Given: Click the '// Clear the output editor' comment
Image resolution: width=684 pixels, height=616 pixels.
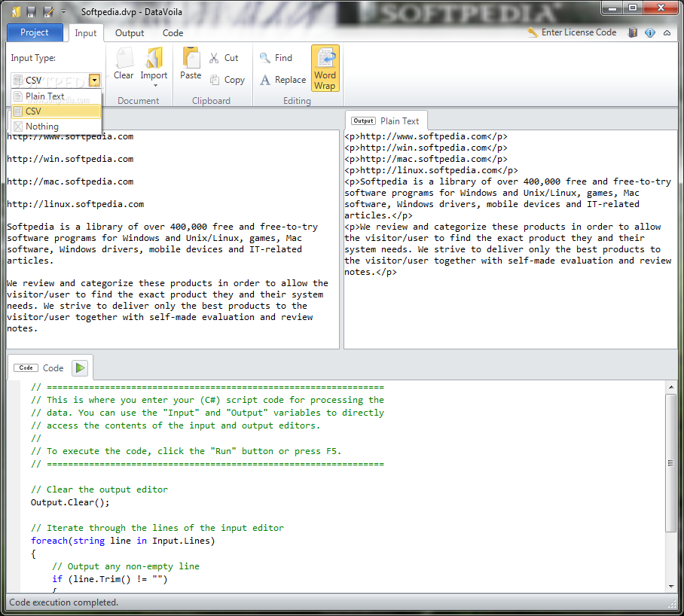Looking at the screenshot, I should (99, 489).
